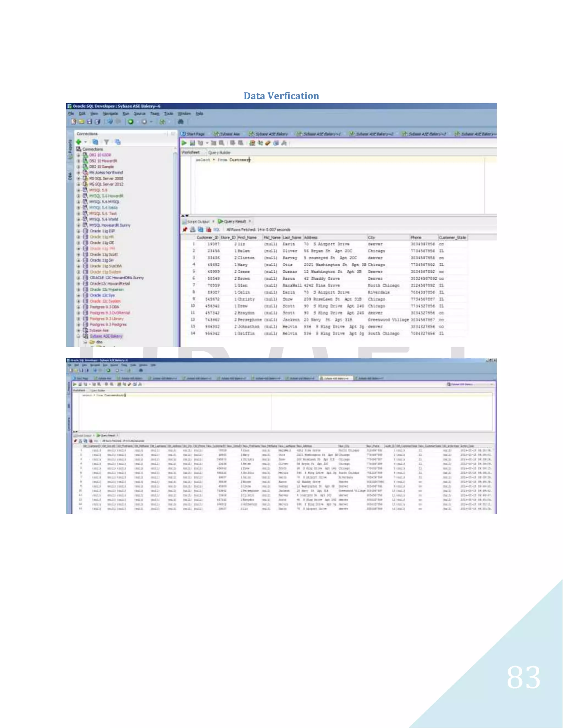Open the Tools menu

click(169, 114)
